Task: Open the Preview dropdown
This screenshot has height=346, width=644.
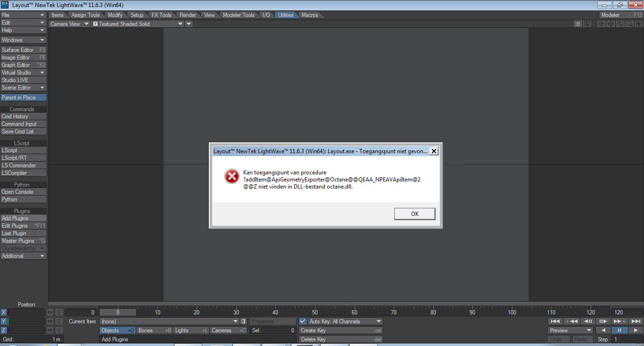Action: [570, 330]
